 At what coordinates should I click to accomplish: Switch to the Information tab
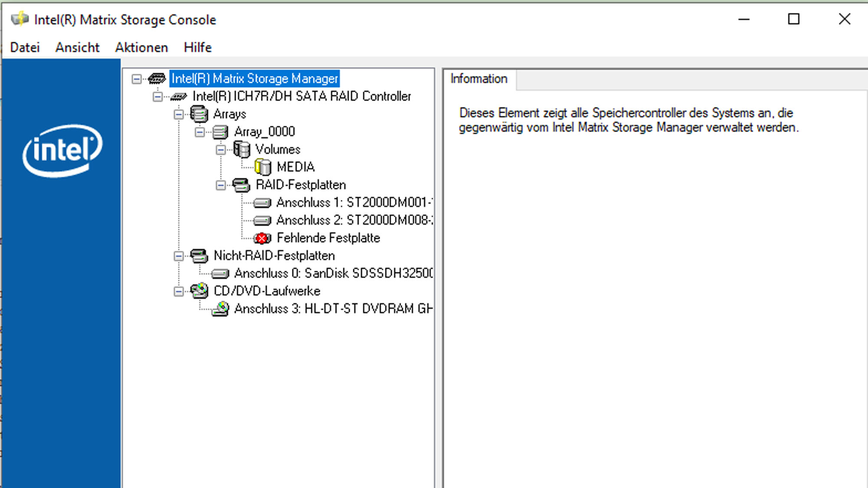(479, 79)
